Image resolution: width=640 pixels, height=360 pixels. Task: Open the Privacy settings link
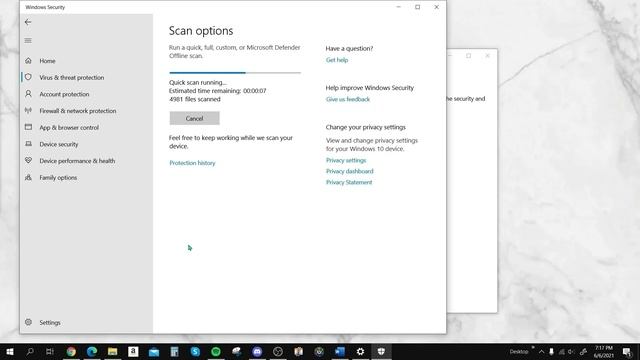click(x=346, y=160)
